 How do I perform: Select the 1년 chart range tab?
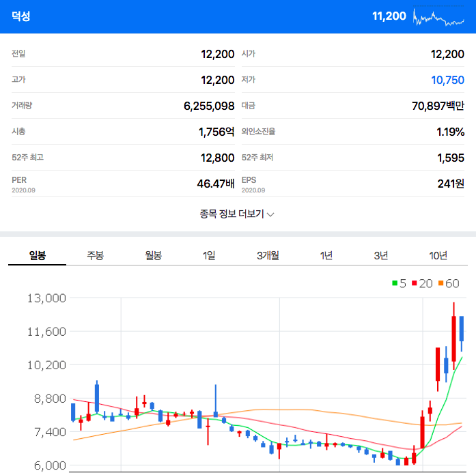point(326,255)
